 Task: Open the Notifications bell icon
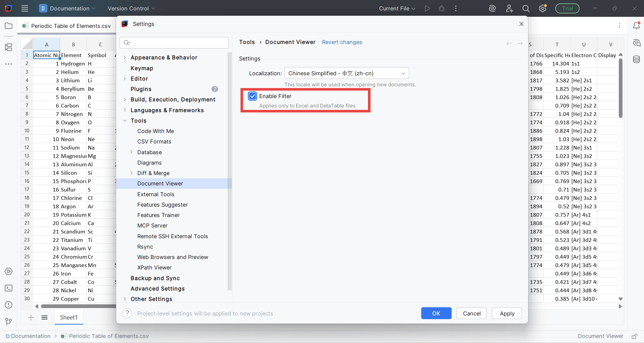coord(636,26)
